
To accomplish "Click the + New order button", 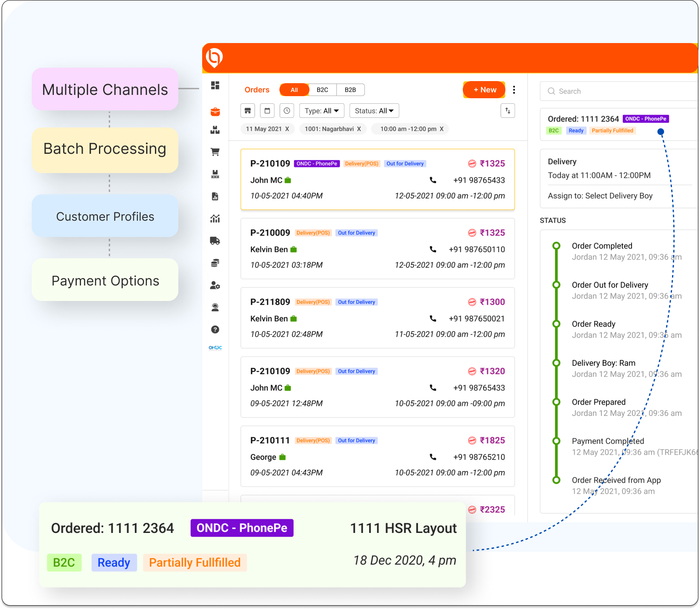I will pyautogui.click(x=484, y=89).
